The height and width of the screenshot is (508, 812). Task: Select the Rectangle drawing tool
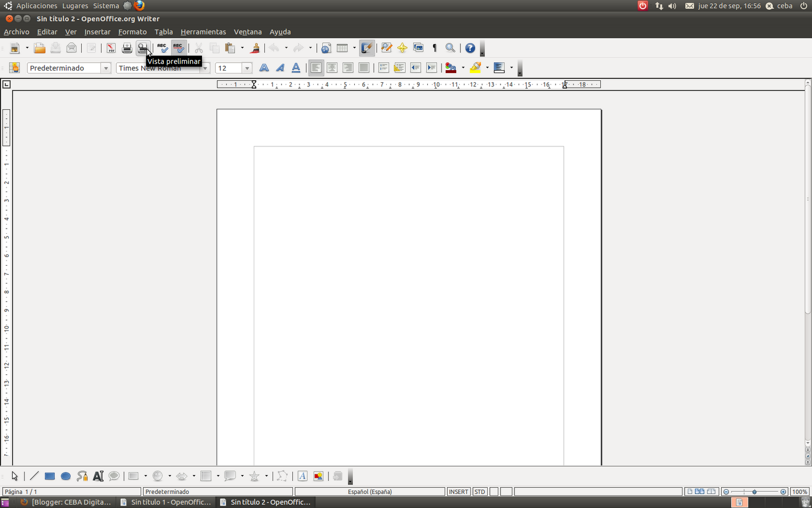point(50,476)
